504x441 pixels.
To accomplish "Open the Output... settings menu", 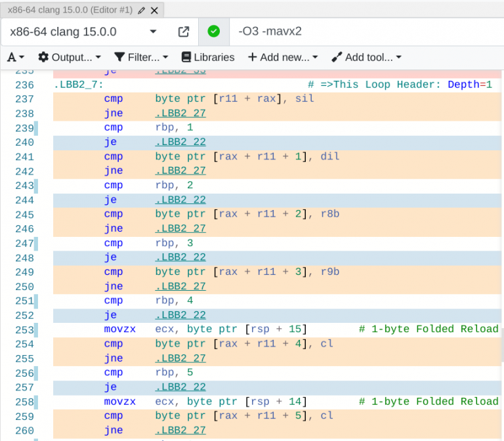I will pyautogui.click(x=70, y=57).
